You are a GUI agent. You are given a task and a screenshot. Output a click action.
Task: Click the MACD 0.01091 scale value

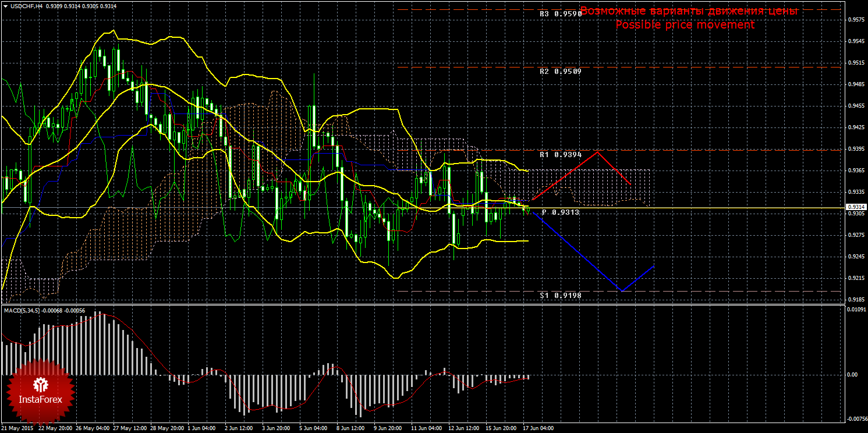855,310
